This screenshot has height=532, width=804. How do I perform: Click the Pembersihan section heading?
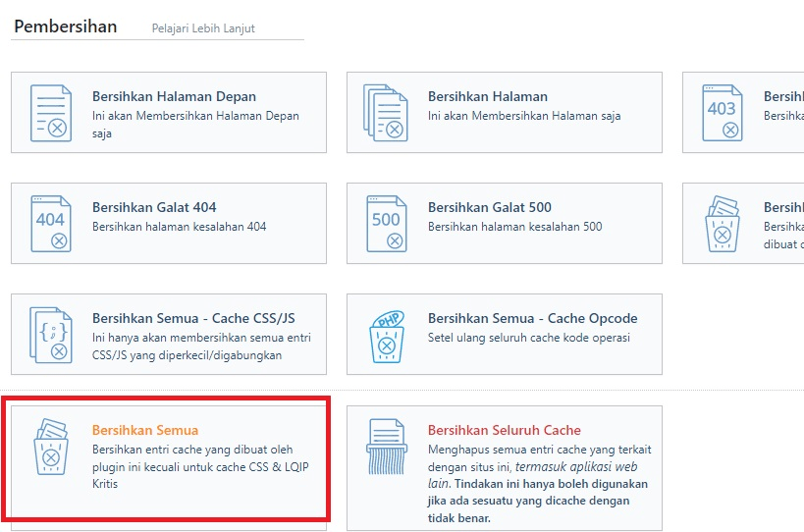(x=64, y=27)
